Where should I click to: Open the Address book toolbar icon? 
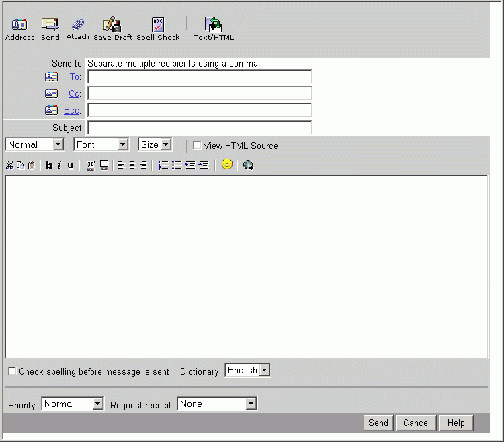[x=19, y=24]
